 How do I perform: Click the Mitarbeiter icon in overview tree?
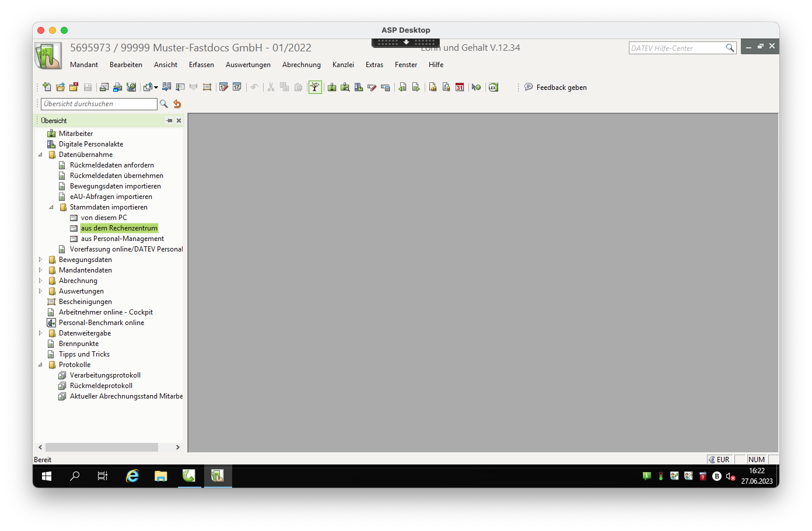(51, 134)
